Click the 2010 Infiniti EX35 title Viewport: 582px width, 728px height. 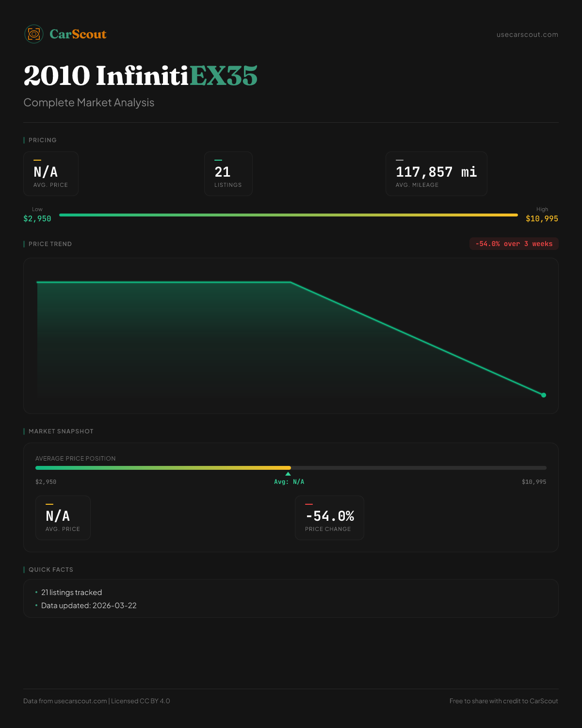pos(141,76)
